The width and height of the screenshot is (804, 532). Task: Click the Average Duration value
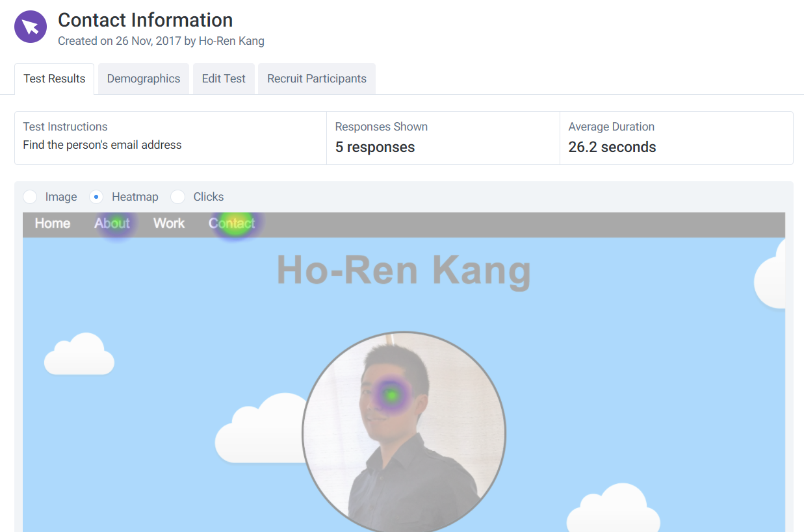pos(612,147)
